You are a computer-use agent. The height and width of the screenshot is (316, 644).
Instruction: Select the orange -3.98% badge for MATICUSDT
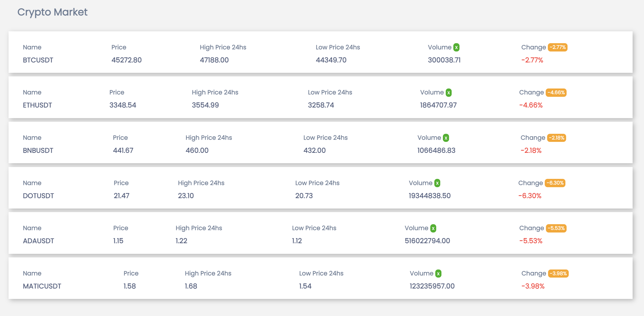(x=559, y=273)
